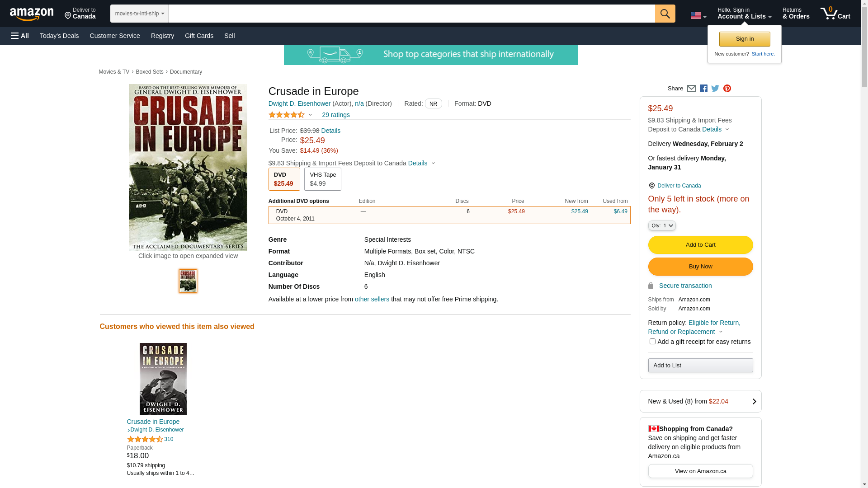Select the DVD $25.49 format option

click(284, 179)
